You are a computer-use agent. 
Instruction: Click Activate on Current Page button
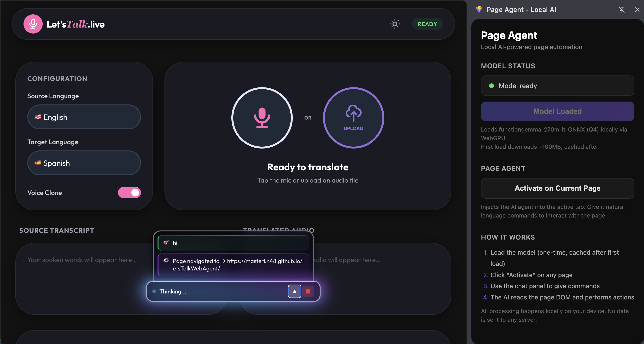(x=557, y=188)
